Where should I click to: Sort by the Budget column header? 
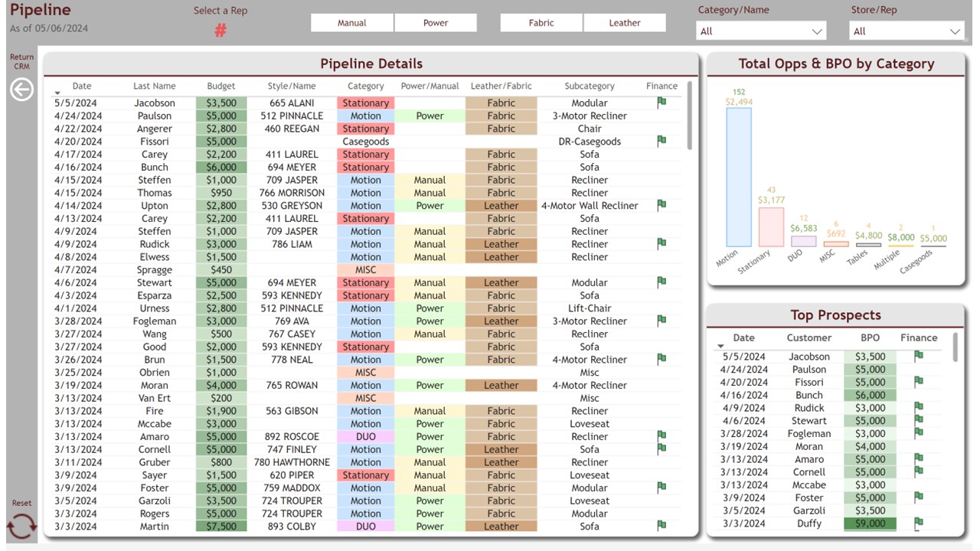pos(221,86)
